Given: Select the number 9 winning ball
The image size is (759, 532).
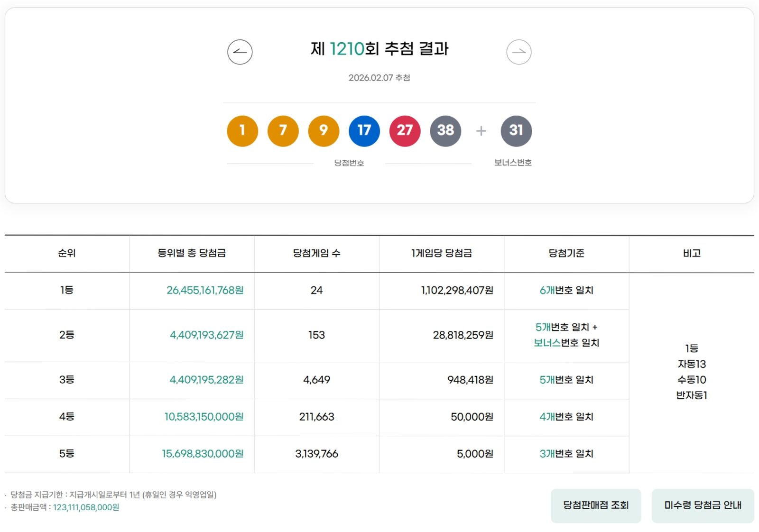Looking at the screenshot, I should point(324,131).
